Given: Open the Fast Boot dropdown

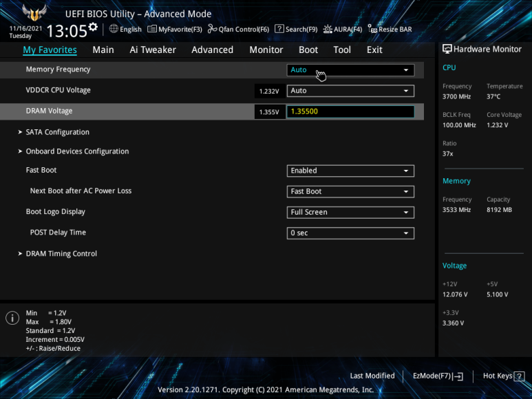Looking at the screenshot, I should pos(350,171).
